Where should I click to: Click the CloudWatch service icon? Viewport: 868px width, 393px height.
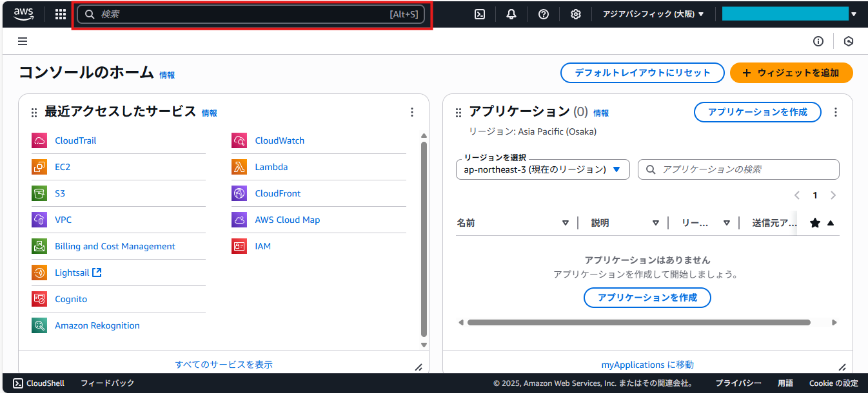tap(239, 140)
